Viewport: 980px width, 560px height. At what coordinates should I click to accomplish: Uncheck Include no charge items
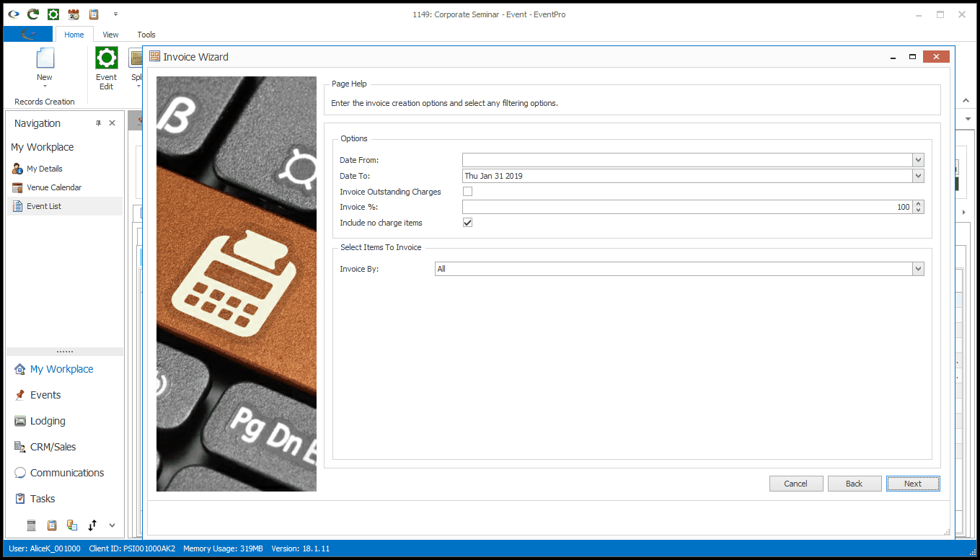pos(467,223)
